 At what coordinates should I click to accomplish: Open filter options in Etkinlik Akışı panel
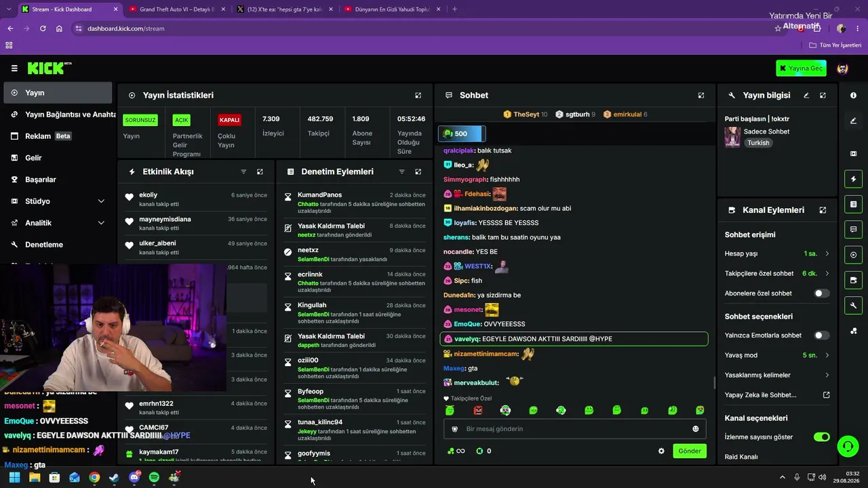(243, 172)
